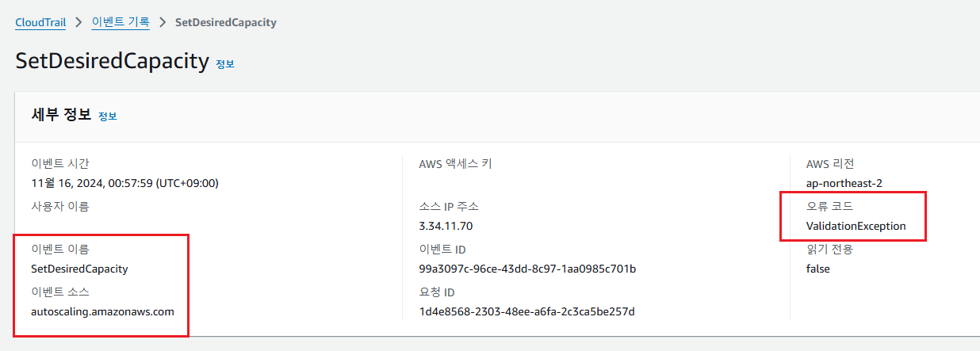This screenshot has height=351, width=980.
Task: Click the SetDesiredCapacity event name value
Action: (79, 269)
